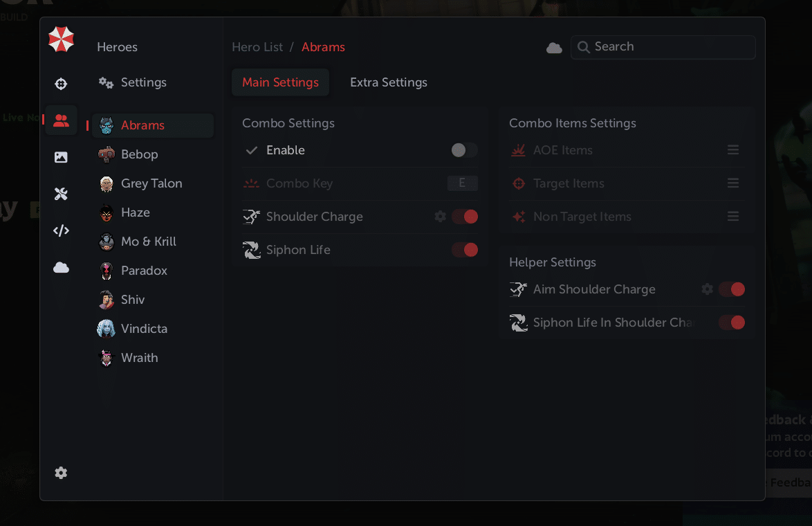The width and height of the screenshot is (812, 526).
Task: Open Aim Shoulder Charge gear settings
Action: pos(707,289)
